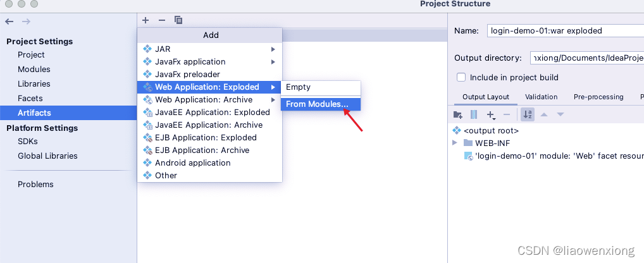The height and width of the screenshot is (263, 644).
Task: Choose JavaEE Application: Archive entry
Action: 209,125
